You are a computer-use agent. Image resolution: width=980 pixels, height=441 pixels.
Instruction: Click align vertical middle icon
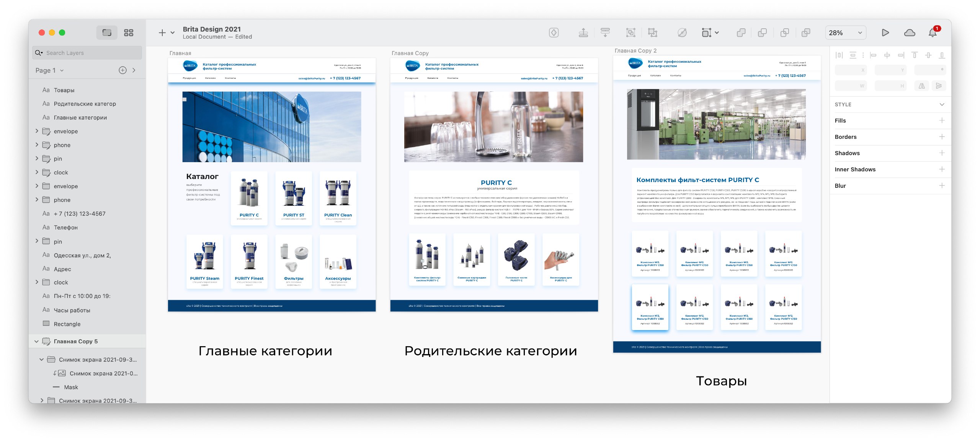pyautogui.click(x=928, y=55)
